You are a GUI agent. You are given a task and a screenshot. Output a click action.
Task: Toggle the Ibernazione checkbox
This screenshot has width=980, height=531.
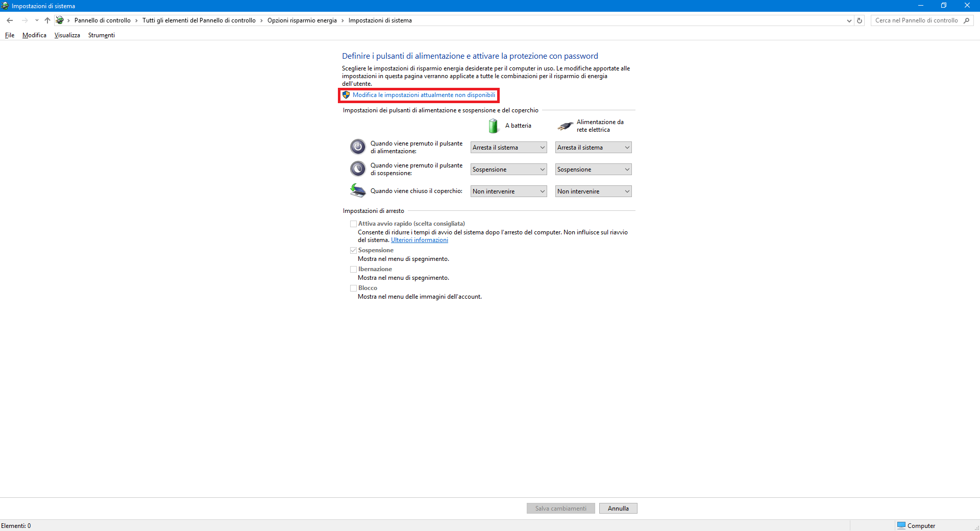point(353,269)
